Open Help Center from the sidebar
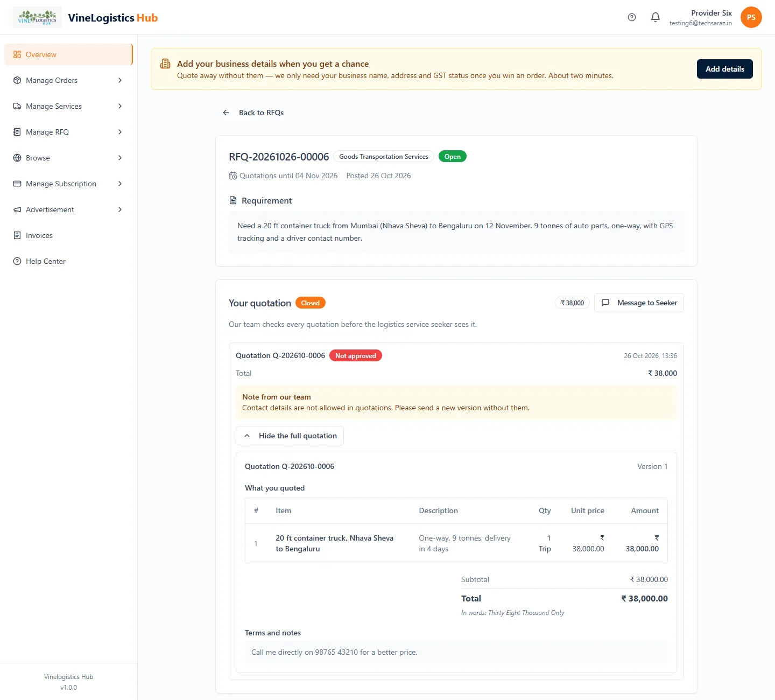Image resolution: width=775 pixels, height=700 pixels. click(68, 261)
